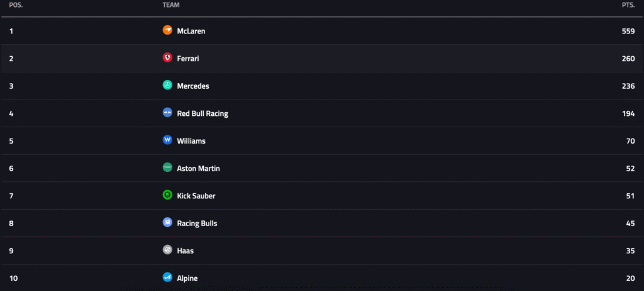644x291 pixels.
Task: Select the Williams team name
Action: point(191,141)
